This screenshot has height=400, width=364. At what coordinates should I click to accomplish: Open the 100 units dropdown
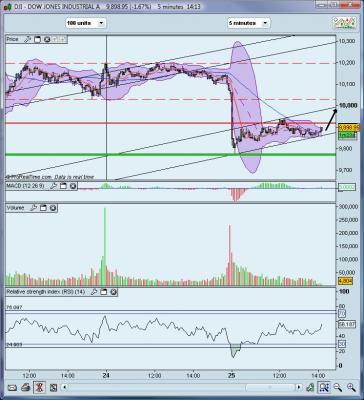[86, 23]
